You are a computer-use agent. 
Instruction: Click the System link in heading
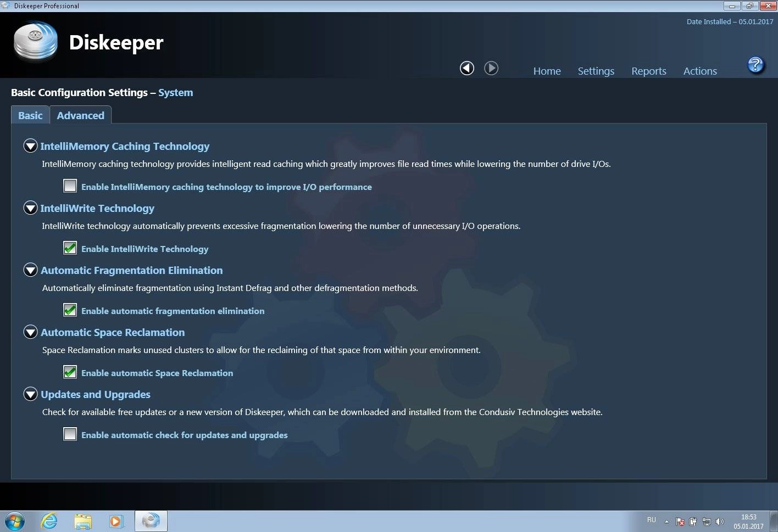click(x=176, y=92)
